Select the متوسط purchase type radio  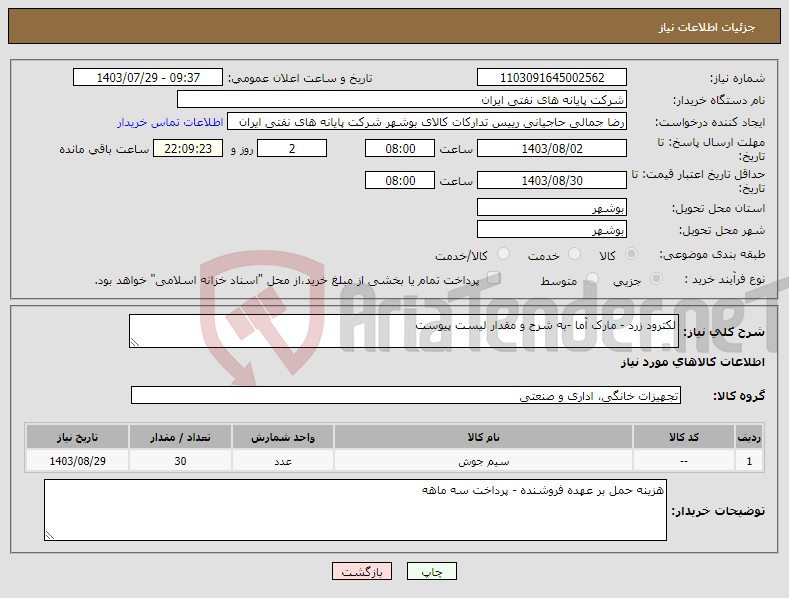click(592, 279)
